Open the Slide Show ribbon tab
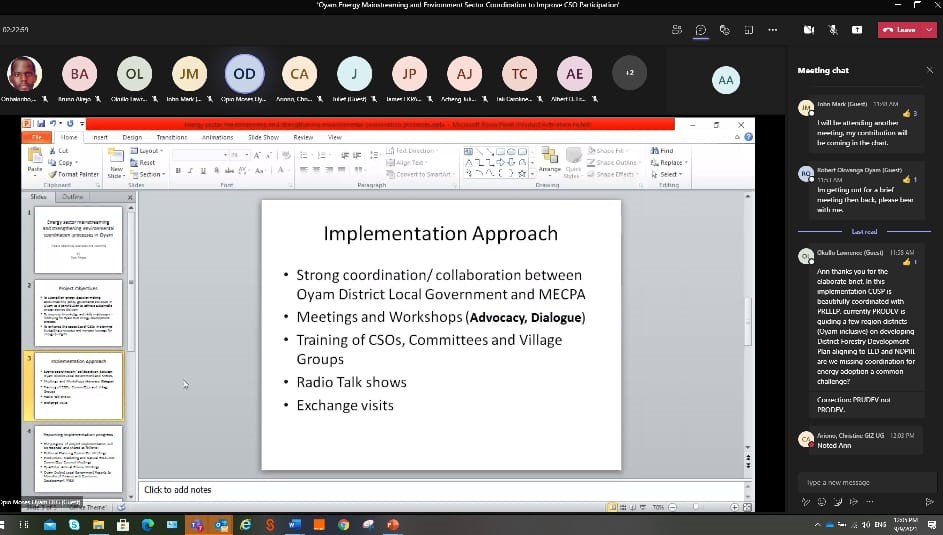943x535 pixels. [x=264, y=137]
